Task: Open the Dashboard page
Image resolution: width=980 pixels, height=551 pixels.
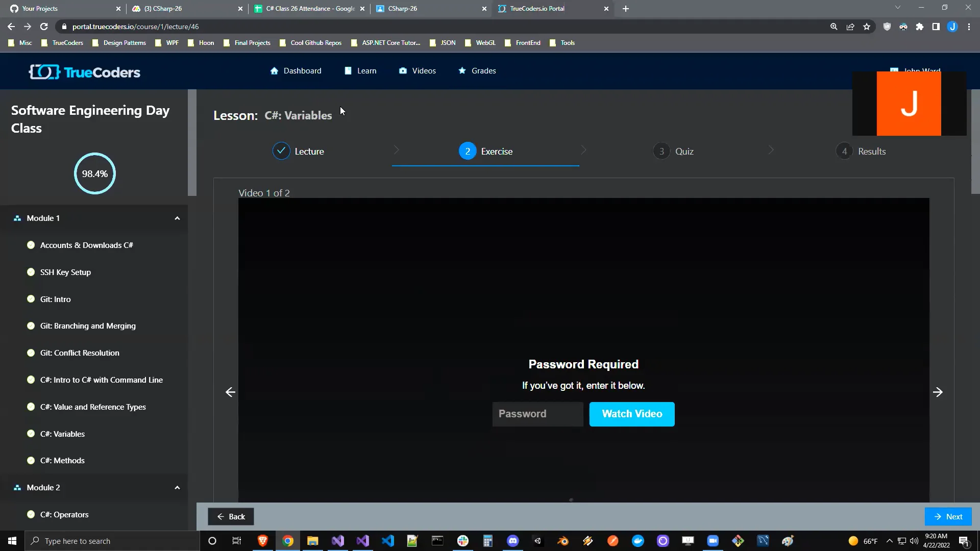Action: pos(296,71)
